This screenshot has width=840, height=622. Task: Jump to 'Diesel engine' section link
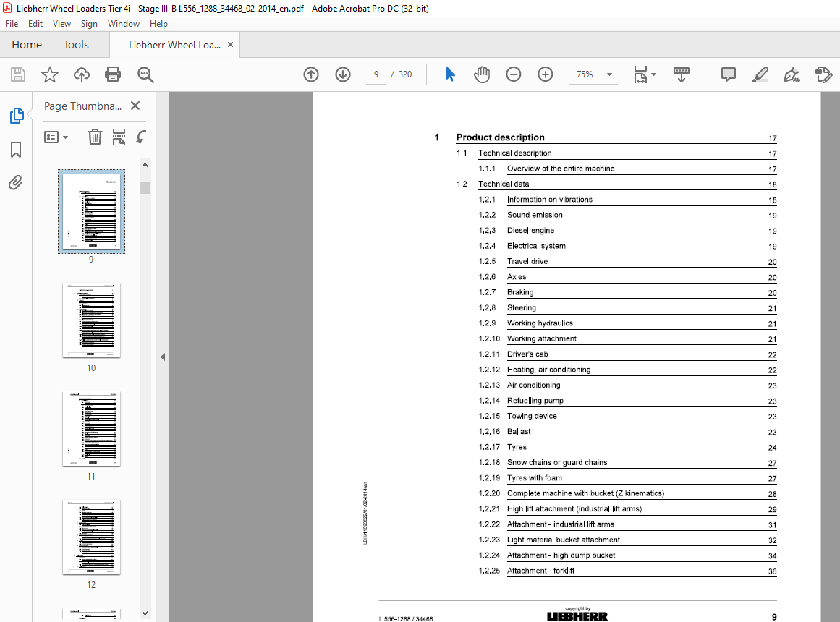531,231
